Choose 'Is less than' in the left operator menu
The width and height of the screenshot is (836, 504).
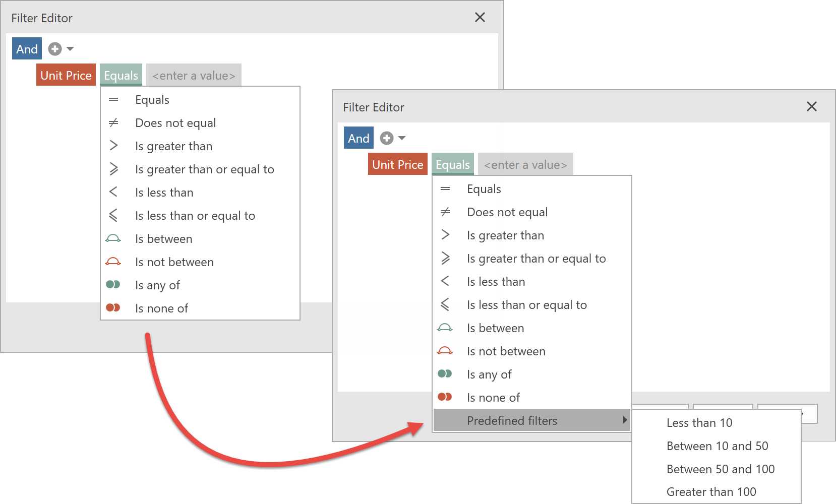coord(164,193)
